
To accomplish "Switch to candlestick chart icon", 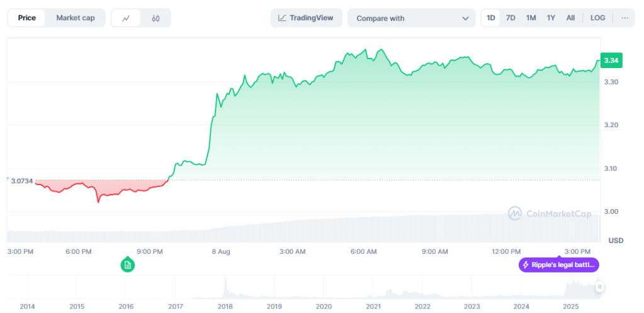I will (x=155, y=18).
